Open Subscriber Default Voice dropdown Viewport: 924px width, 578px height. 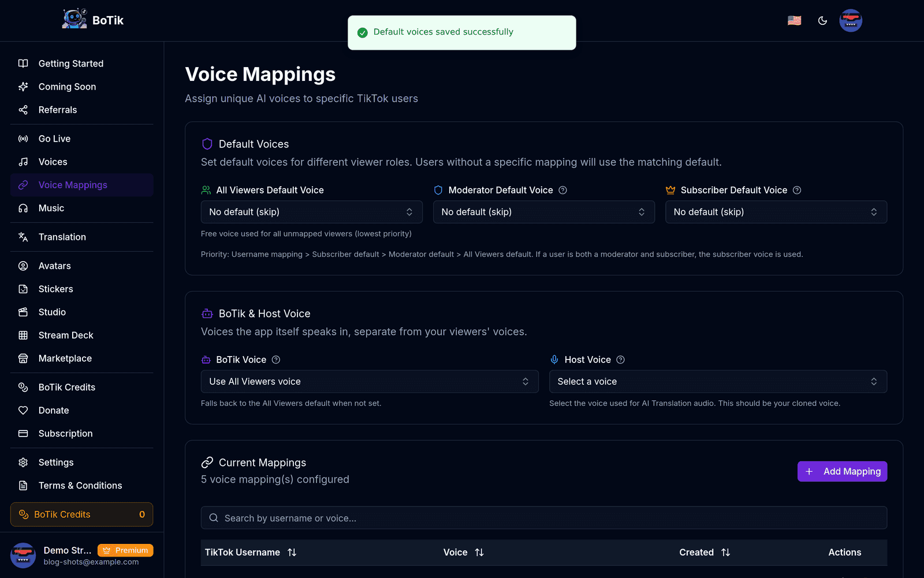point(776,212)
